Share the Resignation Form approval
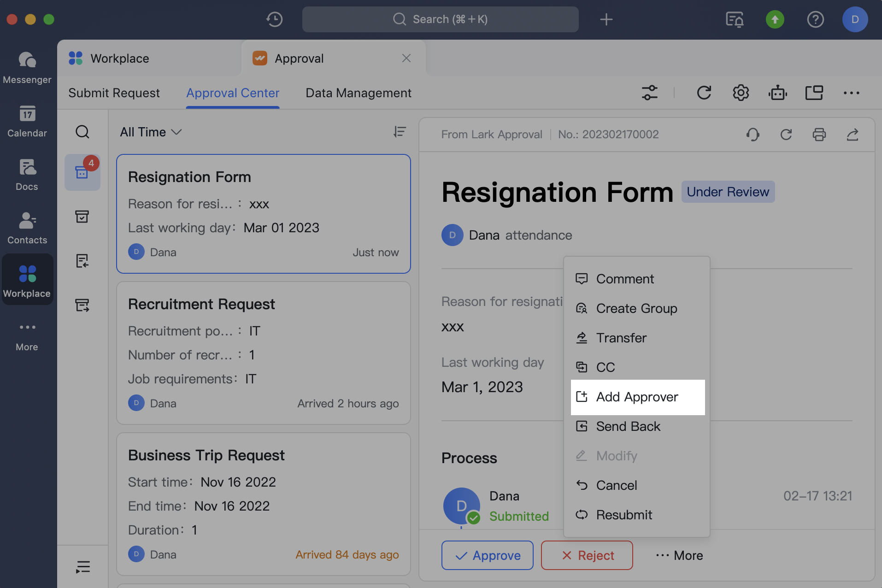Screen dimensions: 882x588 [x=853, y=135]
